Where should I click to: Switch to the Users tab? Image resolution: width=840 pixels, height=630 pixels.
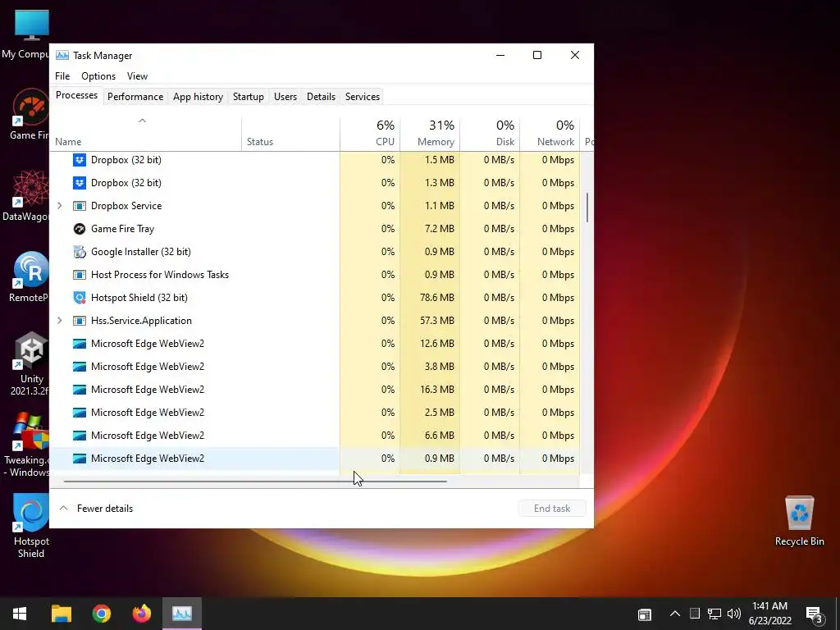pos(285,97)
